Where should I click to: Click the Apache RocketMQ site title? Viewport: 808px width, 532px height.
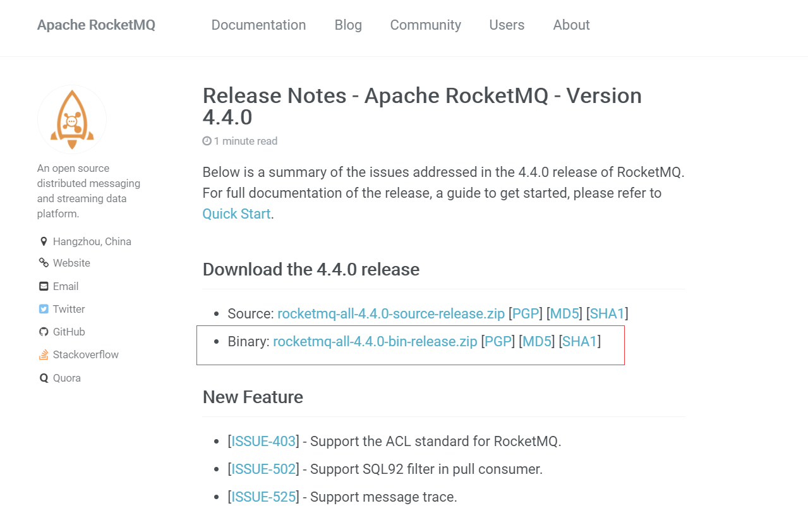coord(96,25)
